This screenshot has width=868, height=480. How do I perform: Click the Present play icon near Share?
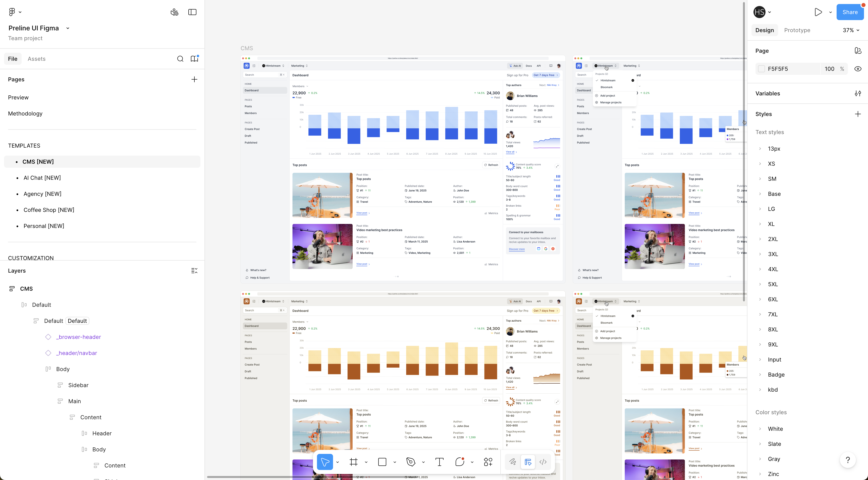coord(818,12)
